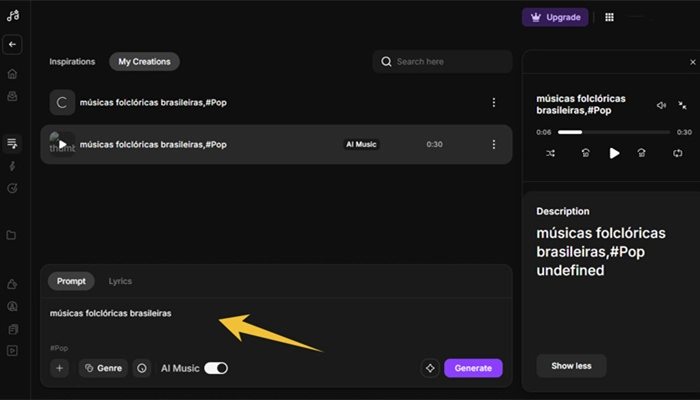
Task: Toggle repeat loop in the player
Action: (x=677, y=153)
